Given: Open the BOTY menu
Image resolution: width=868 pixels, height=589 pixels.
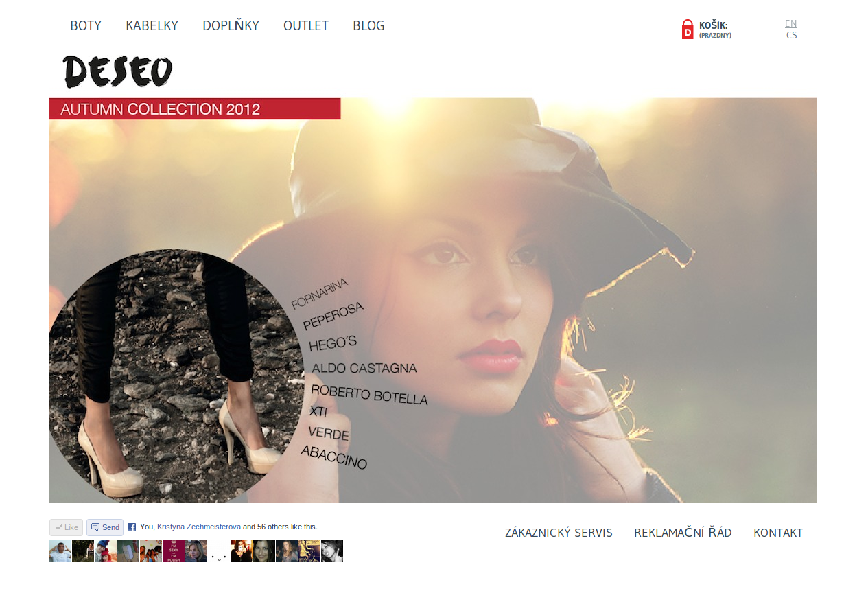Looking at the screenshot, I should click(x=86, y=26).
